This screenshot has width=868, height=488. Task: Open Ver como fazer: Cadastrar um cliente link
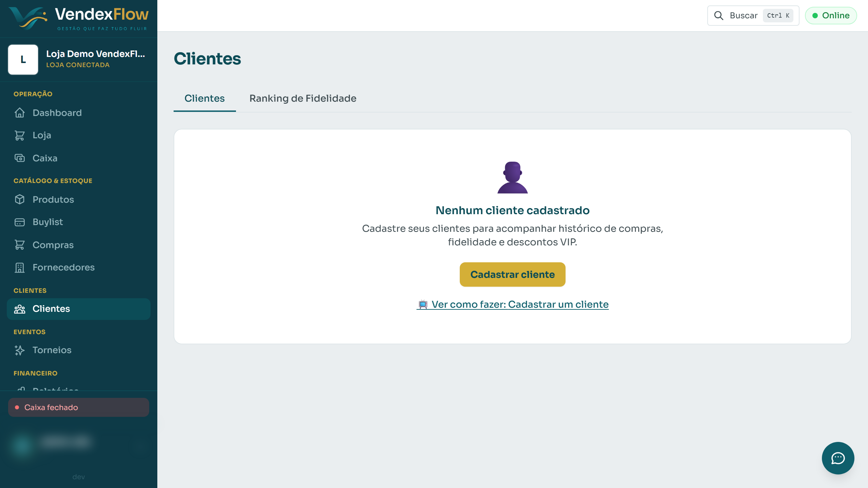pyautogui.click(x=512, y=304)
